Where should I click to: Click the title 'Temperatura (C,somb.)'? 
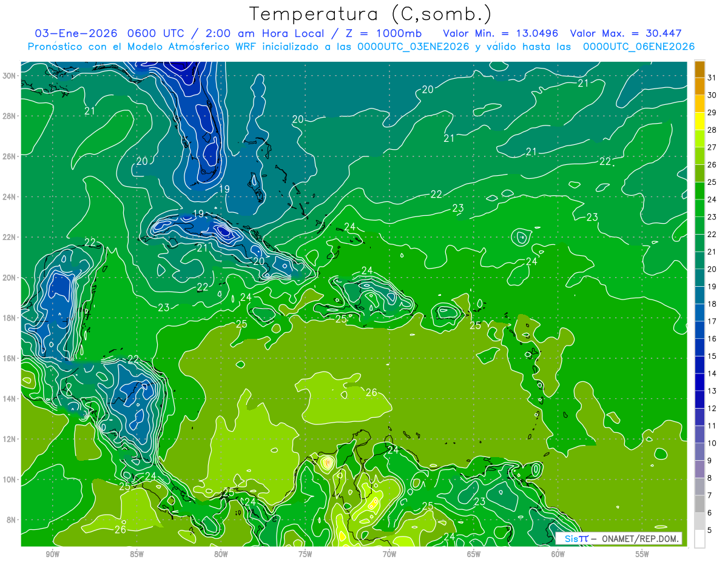click(x=371, y=15)
